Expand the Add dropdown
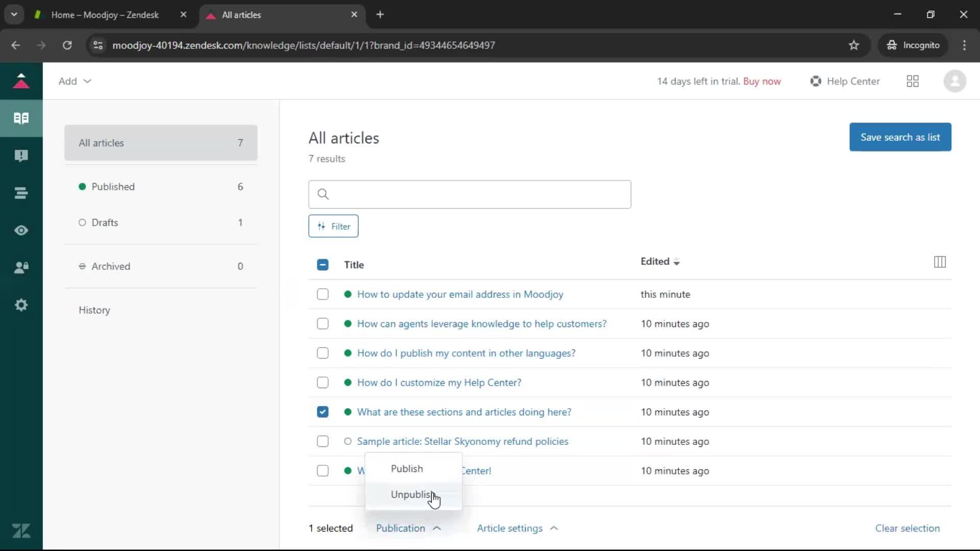Viewport: 980px width, 551px height. coord(75,81)
